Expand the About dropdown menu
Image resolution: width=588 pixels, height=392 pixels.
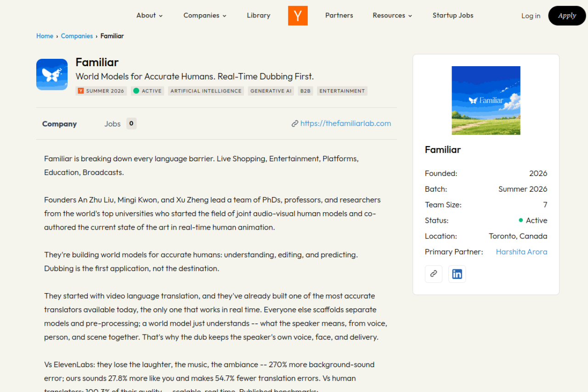coord(150,15)
